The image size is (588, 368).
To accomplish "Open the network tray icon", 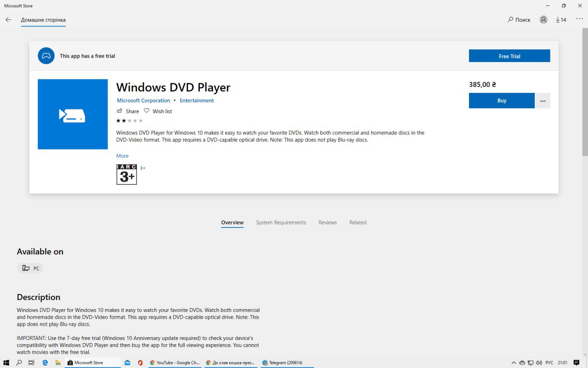I will click(x=531, y=362).
